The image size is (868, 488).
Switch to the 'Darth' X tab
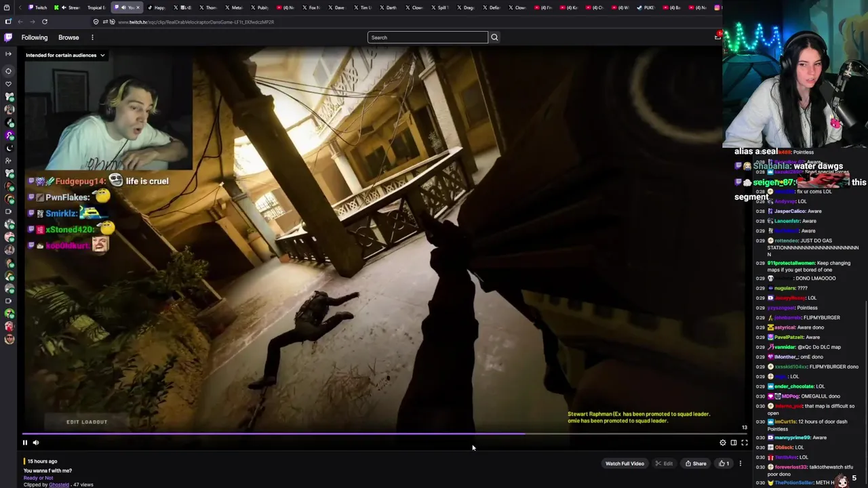pyautogui.click(x=388, y=7)
